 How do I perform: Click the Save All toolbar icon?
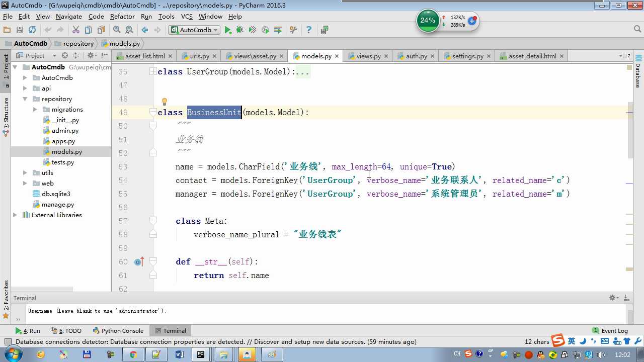(x=20, y=30)
